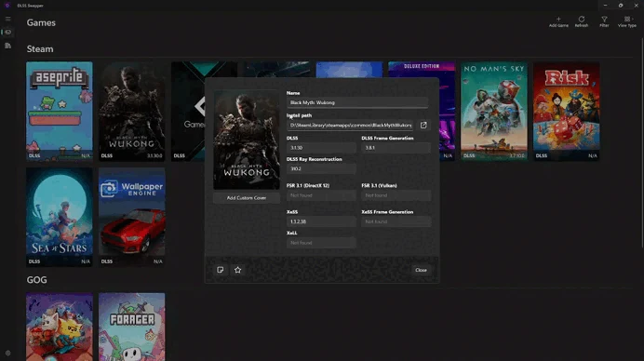Open the hamburger navigation menu

pyautogui.click(x=7, y=19)
